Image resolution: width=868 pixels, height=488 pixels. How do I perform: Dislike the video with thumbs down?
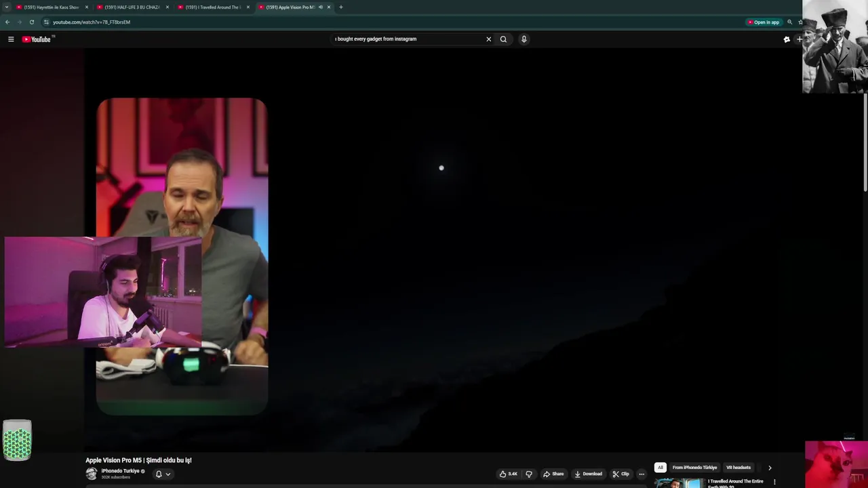(x=529, y=474)
